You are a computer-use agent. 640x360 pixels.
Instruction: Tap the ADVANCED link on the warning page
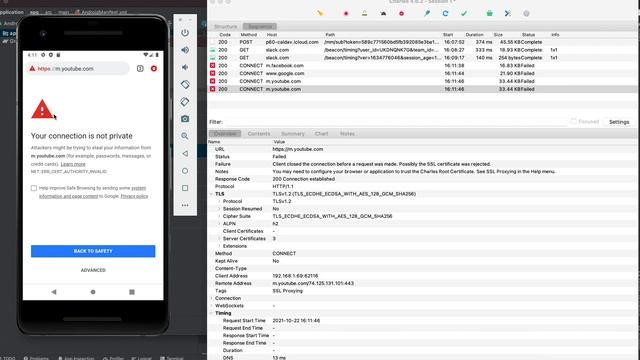click(93, 270)
